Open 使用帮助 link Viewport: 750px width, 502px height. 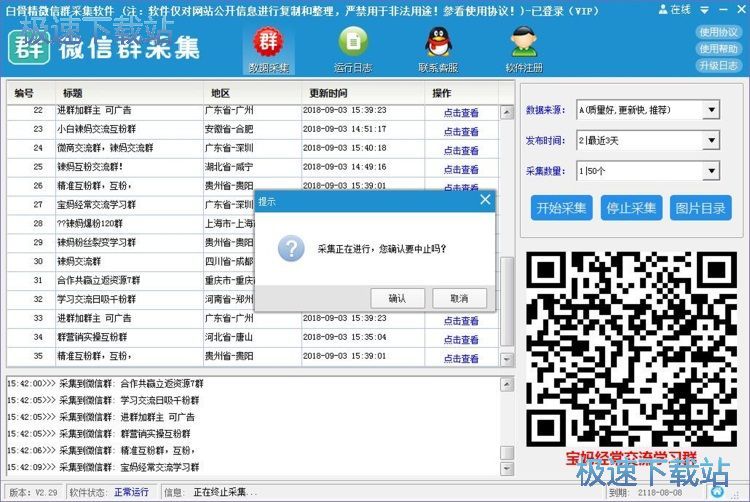[x=718, y=49]
